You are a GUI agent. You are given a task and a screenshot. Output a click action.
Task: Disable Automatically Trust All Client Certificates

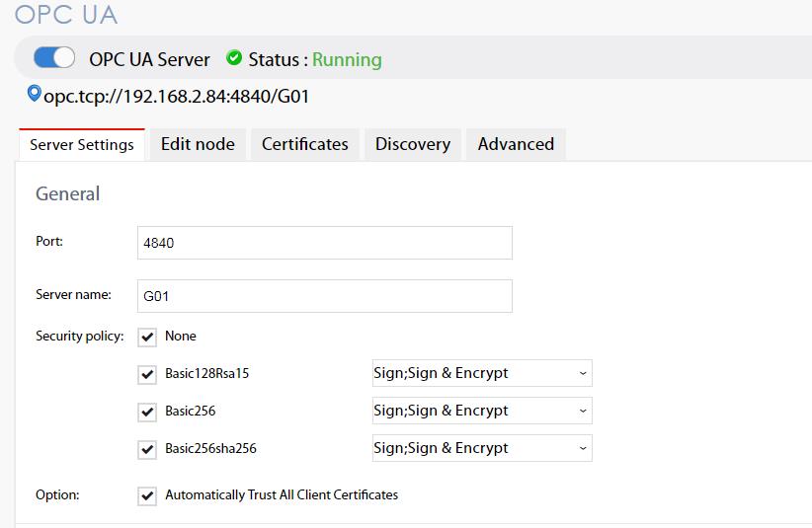click(x=147, y=496)
